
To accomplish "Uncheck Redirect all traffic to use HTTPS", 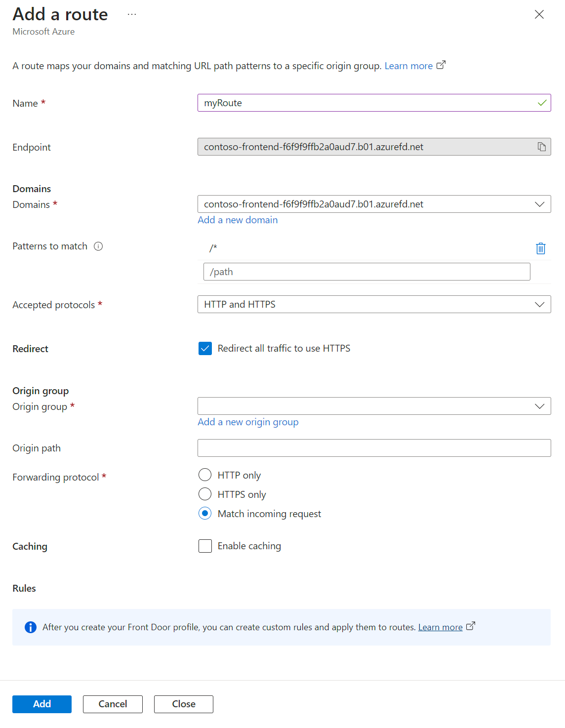I will point(205,348).
